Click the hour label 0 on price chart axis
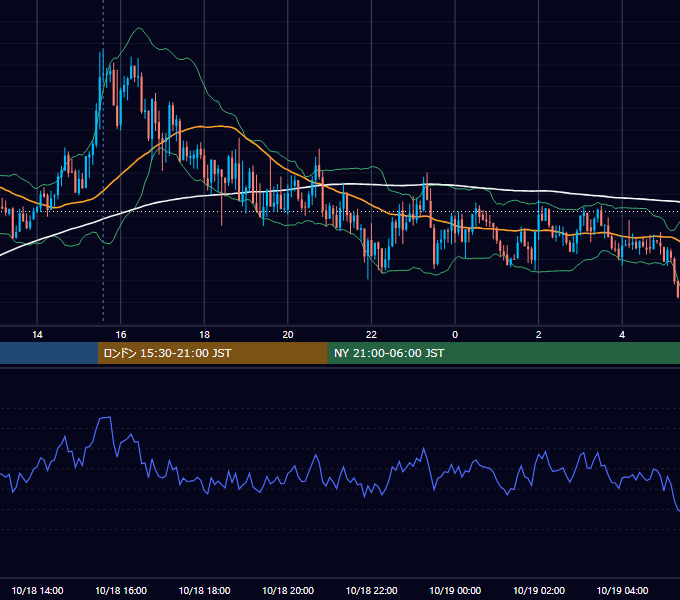 click(455, 335)
